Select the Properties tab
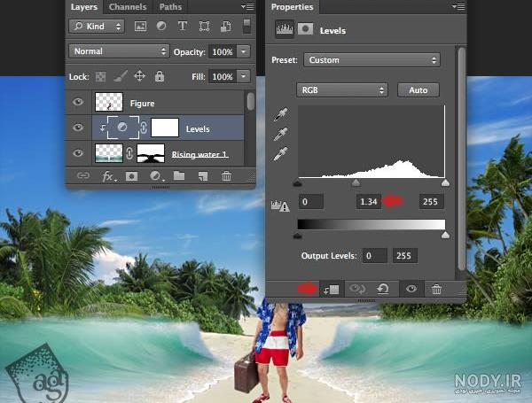Image resolution: width=532 pixels, height=403 pixels. pos(292,7)
